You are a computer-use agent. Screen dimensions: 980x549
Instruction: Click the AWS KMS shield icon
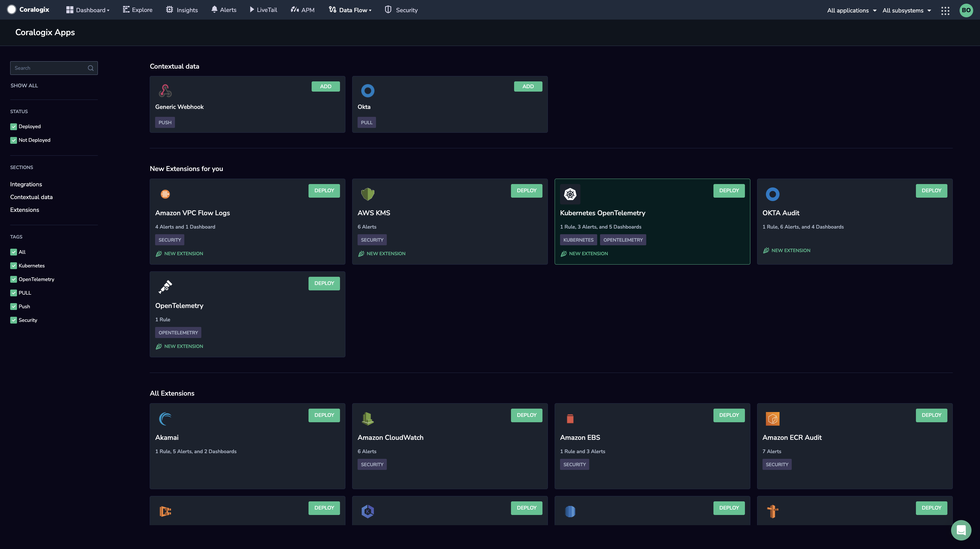point(367,194)
